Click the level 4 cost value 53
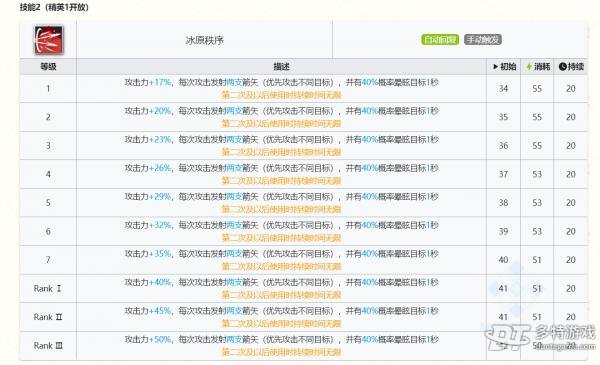This screenshot has height=365, width=600. pos(537,174)
